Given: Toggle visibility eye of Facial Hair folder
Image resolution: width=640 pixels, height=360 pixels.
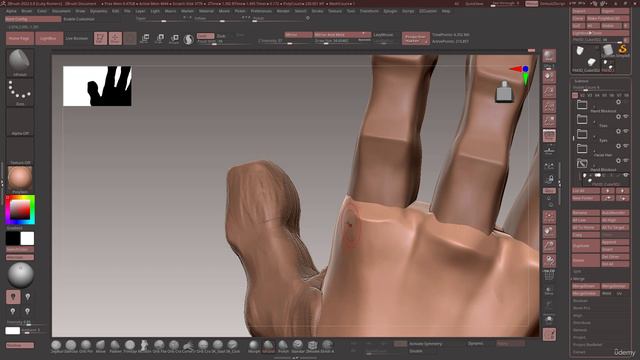Looking at the screenshot, I should tap(626, 146).
